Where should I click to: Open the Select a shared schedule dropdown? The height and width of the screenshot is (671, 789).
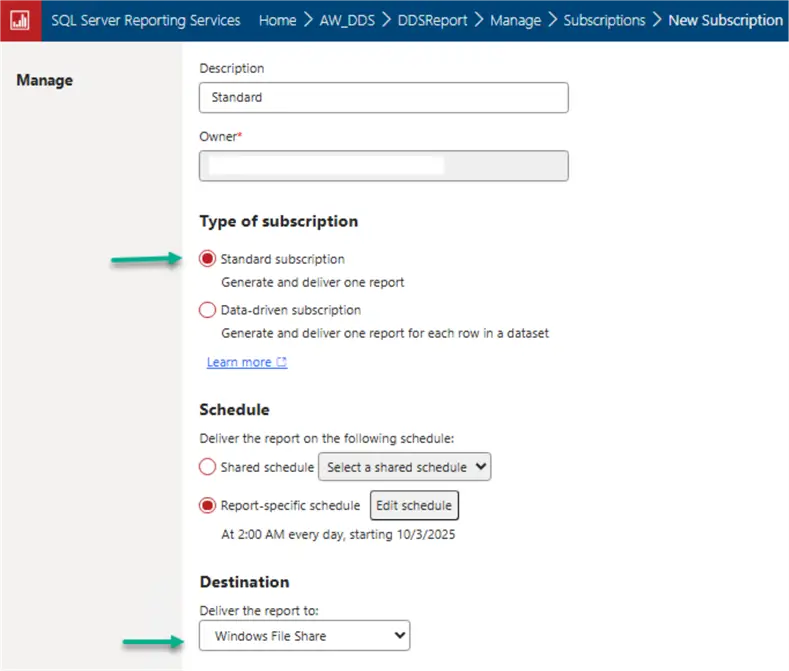click(x=404, y=467)
